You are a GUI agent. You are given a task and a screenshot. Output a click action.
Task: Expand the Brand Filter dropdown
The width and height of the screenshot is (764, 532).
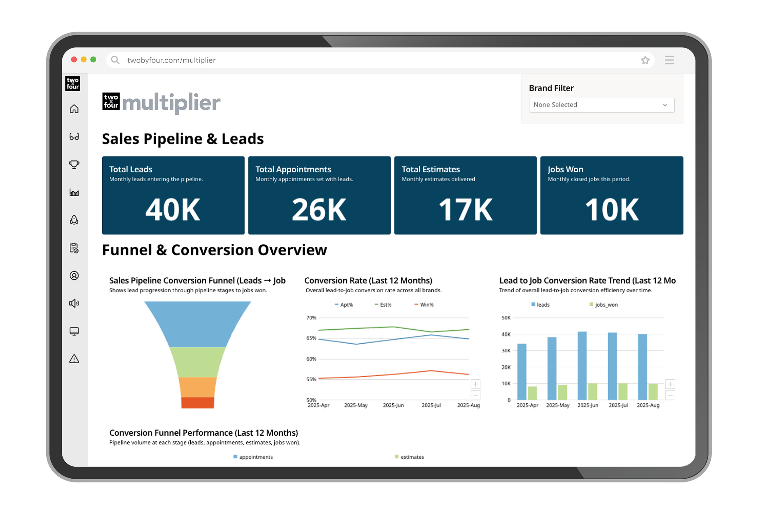click(602, 105)
